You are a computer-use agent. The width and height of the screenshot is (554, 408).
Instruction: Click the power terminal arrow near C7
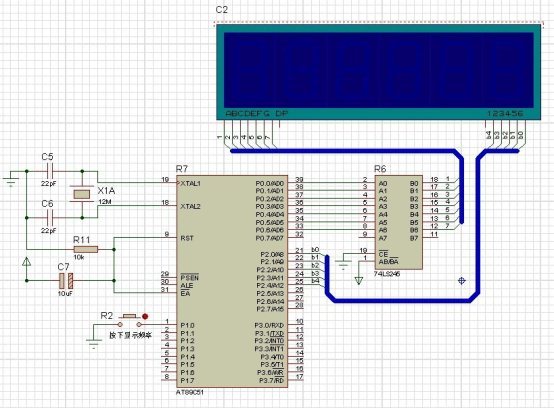pyautogui.click(x=26, y=262)
